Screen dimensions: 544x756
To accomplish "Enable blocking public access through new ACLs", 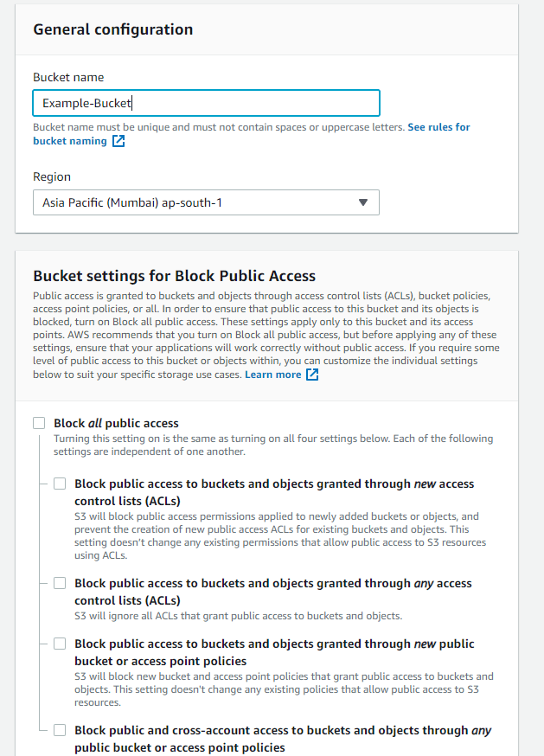I will click(60, 483).
